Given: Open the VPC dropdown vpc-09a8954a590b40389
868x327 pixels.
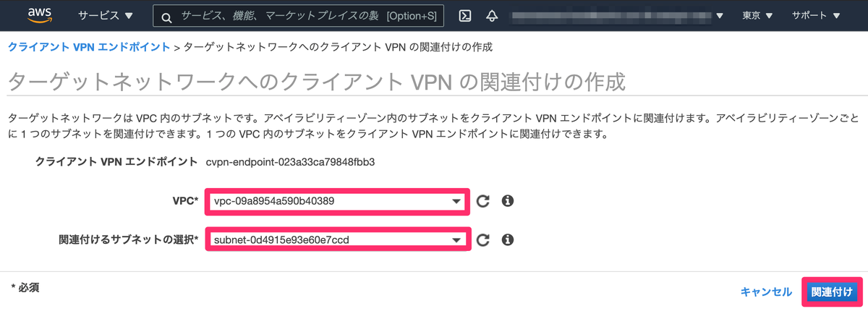Looking at the screenshot, I should [337, 201].
